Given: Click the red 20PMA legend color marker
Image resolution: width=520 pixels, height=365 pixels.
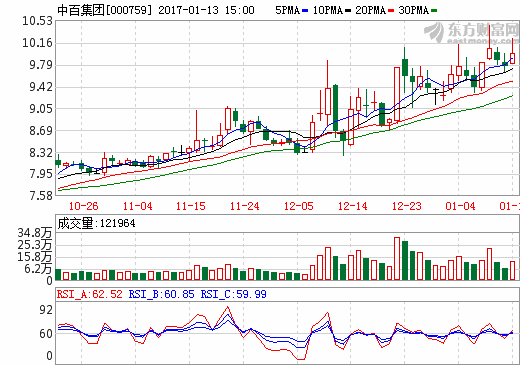Looking at the screenshot, I should (391, 11).
